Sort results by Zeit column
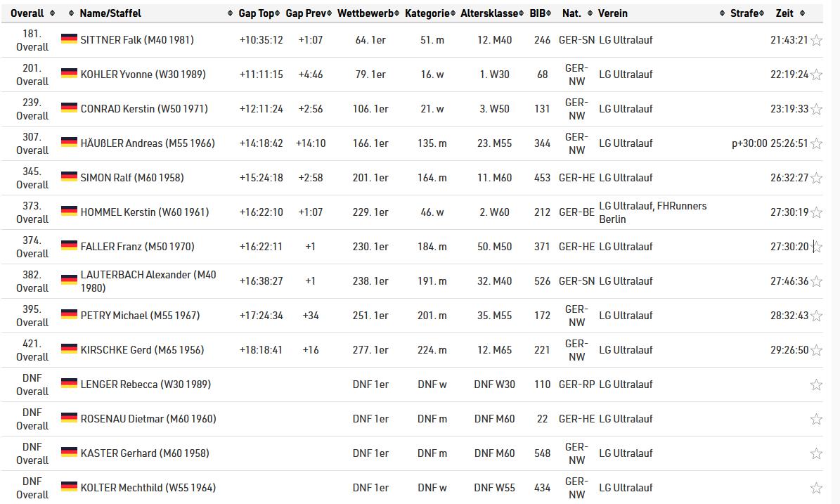 point(784,13)
